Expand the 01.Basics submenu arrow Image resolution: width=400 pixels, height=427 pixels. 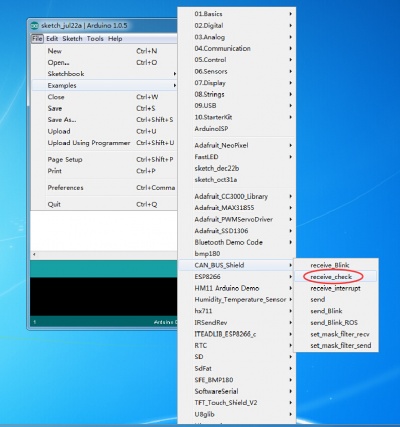click(291, 14)
